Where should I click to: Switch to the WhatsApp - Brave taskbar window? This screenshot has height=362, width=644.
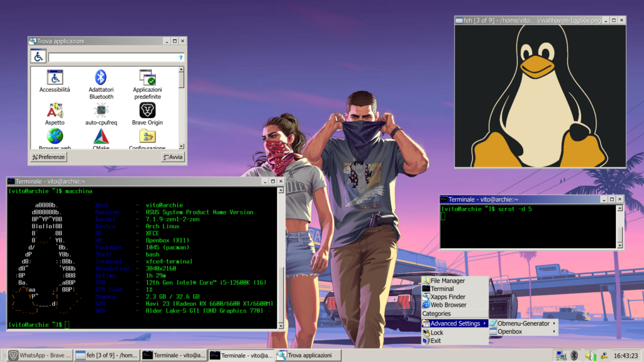point(40,356)
